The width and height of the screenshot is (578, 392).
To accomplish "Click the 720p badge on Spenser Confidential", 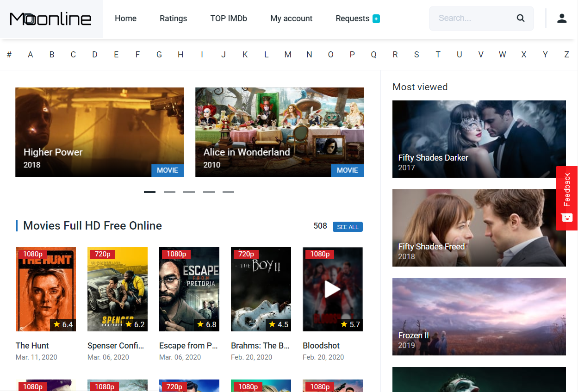I will [x=103, y=254].
